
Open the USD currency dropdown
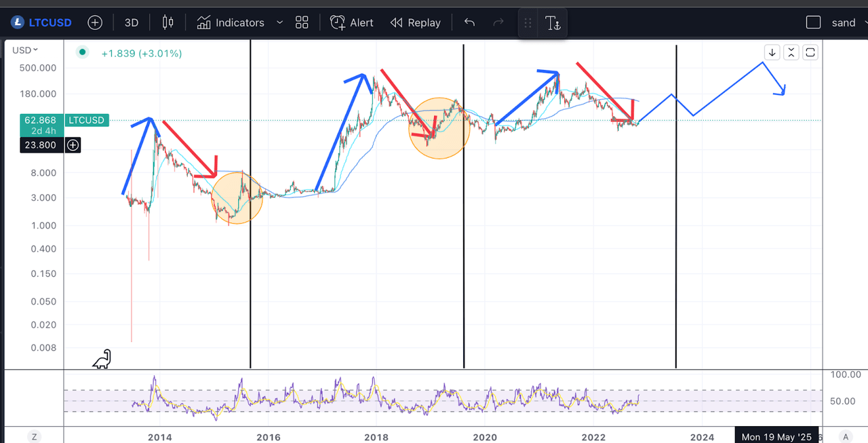coord(26,50)
